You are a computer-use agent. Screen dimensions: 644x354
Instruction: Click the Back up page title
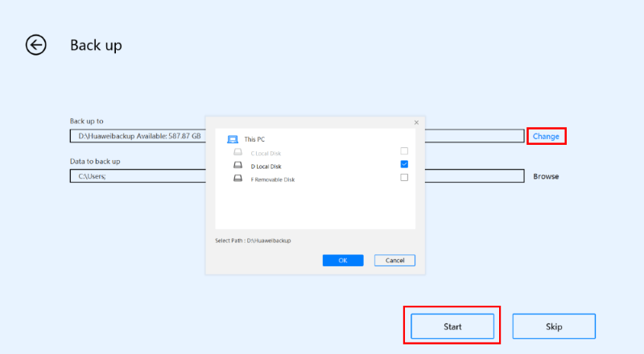click(96, 45)
